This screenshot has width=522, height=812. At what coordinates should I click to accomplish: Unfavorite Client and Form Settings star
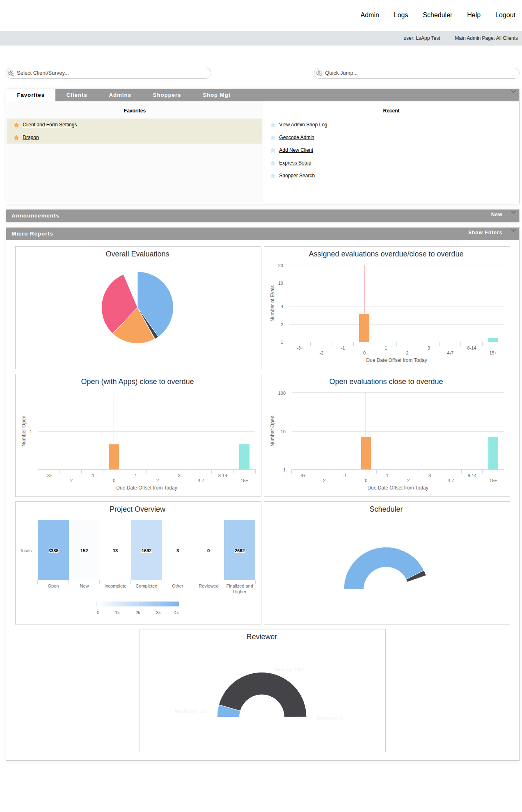(x=16, y=125)
